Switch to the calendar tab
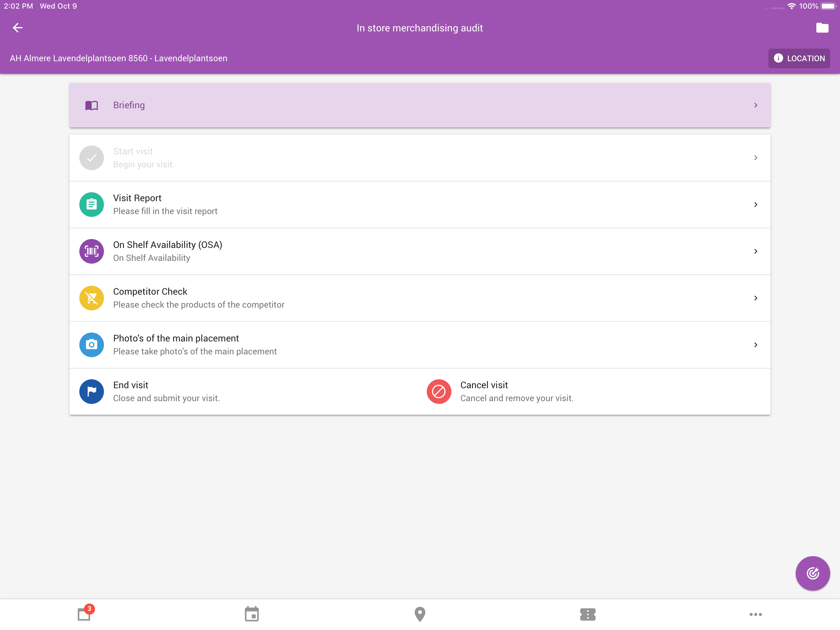The width and height of the screenshot is (840, 630). 252,614
